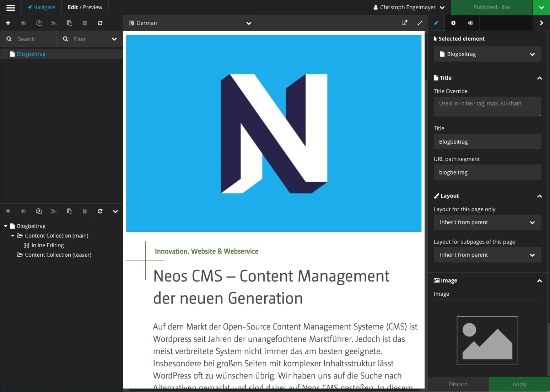The width and height of the screenshot is (550, 392).
Task: Open the pencil properties inspector tab
Action: click(x=436, y=23)
